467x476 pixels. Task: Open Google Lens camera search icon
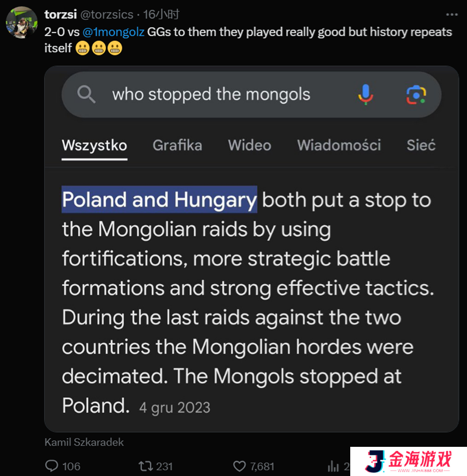[416, 94]
